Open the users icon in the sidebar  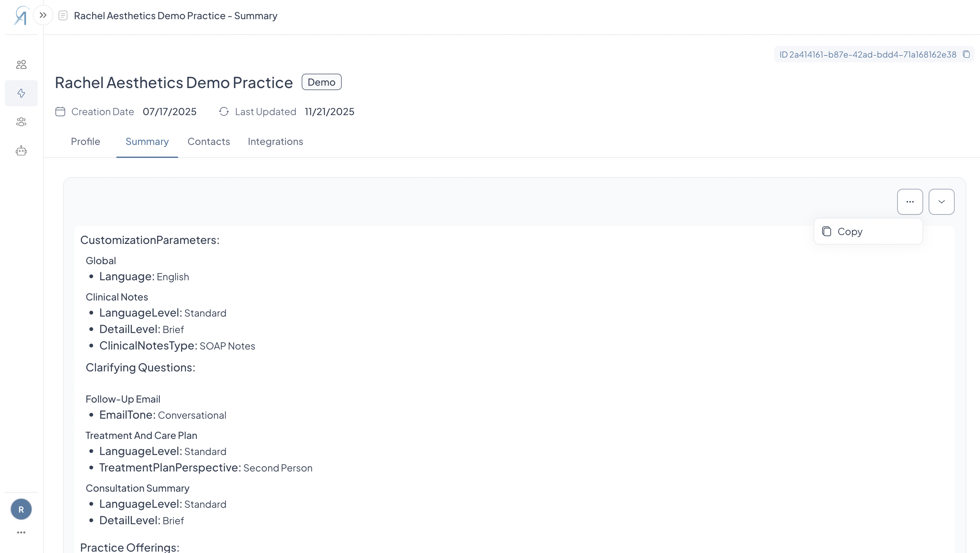coord(21,64)
